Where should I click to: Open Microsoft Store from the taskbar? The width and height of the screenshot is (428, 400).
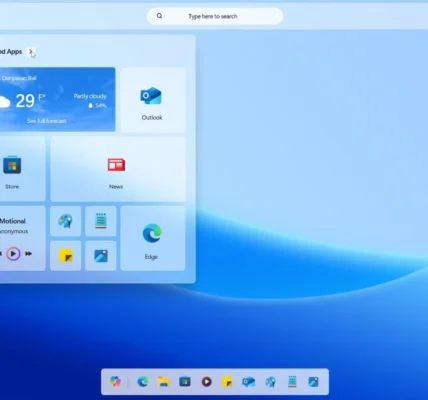tap(185, 381)
